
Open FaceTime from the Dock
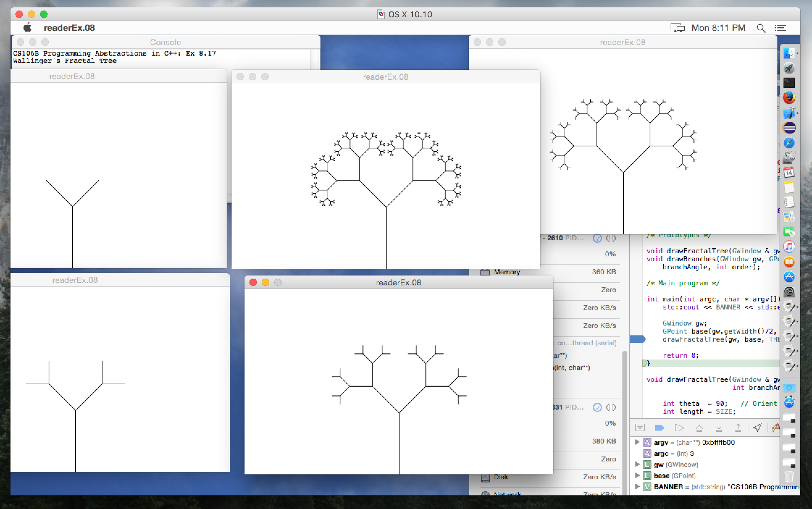pos(789,232)
